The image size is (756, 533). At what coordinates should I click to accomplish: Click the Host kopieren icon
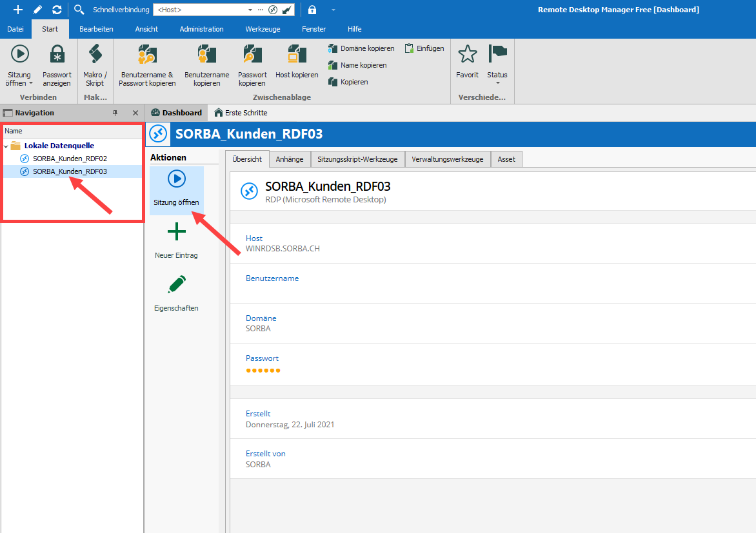[x=297, y=55]
